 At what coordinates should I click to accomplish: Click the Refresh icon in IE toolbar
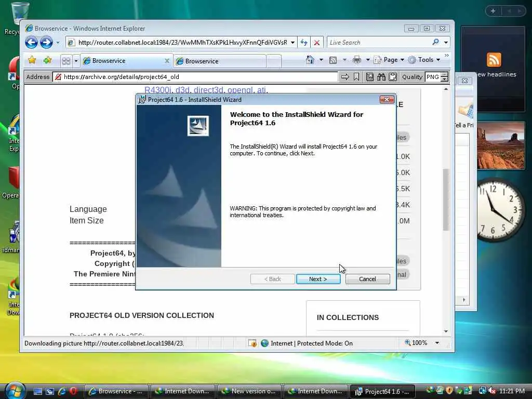point(303,43)
